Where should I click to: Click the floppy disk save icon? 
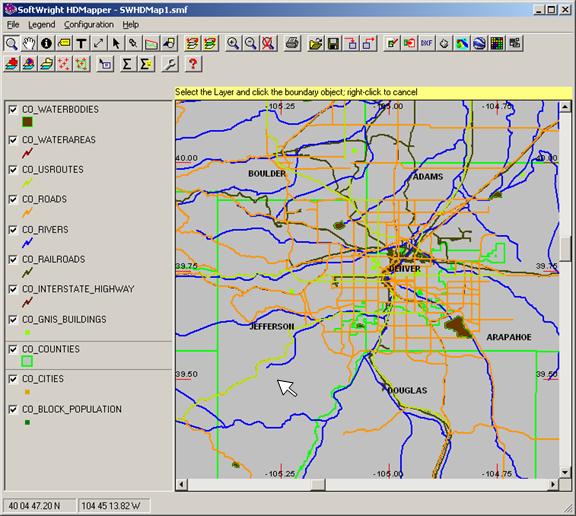point(333,43)
